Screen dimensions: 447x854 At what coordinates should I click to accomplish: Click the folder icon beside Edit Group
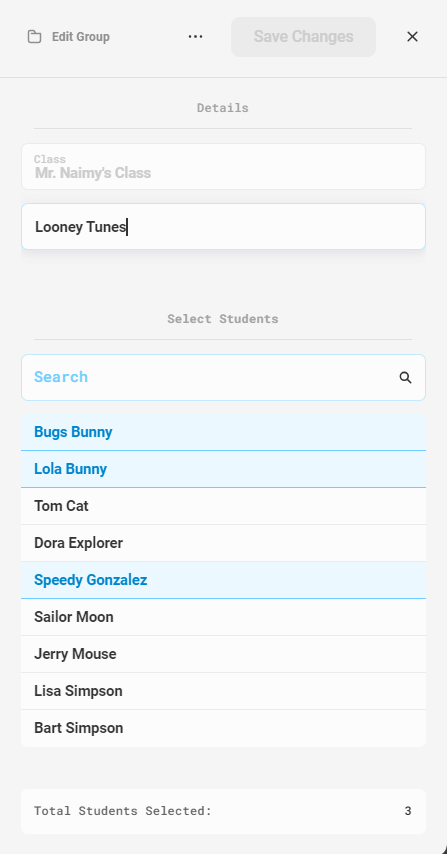tap(34, 37)
